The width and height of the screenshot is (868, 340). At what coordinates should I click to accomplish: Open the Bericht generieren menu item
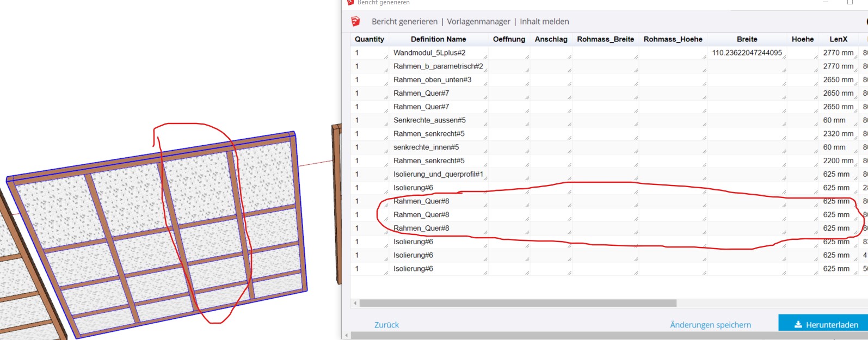pyautogui.click(x=404, y=22)
